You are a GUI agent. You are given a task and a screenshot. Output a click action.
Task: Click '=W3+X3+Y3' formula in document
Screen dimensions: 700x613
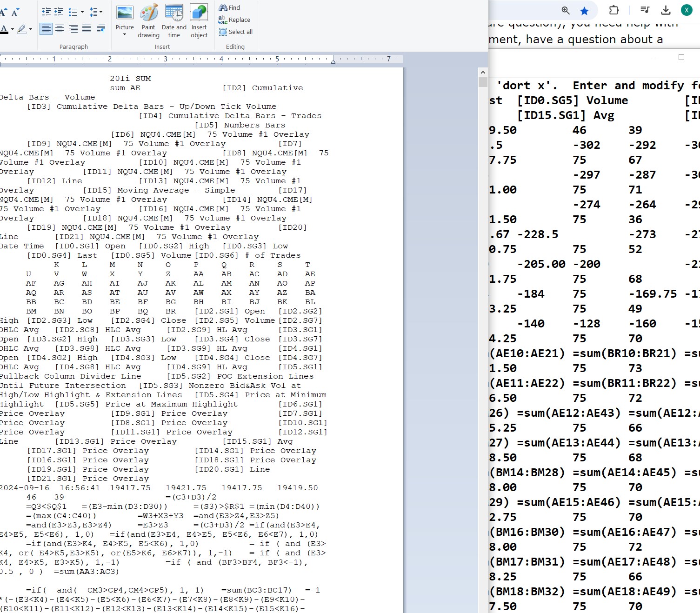[160, 516]
